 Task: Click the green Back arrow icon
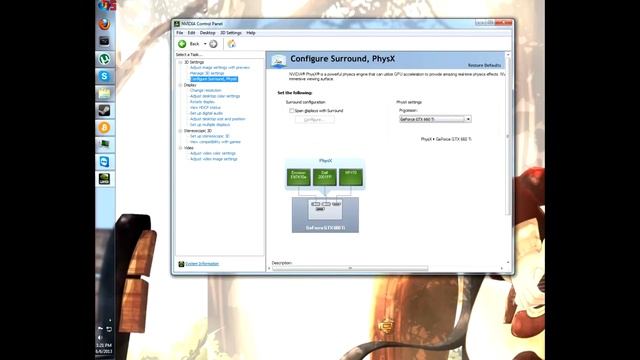pyautogui.click(x=182, y=44)
